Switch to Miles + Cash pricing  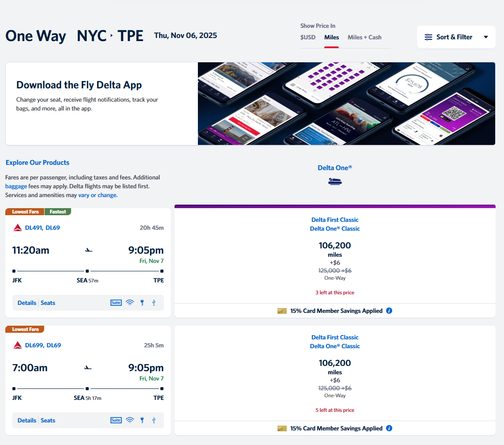[x=364, y=37]
